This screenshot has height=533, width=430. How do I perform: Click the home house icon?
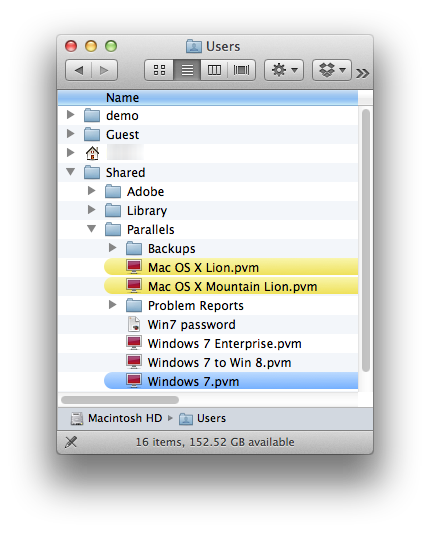(92, 153)
